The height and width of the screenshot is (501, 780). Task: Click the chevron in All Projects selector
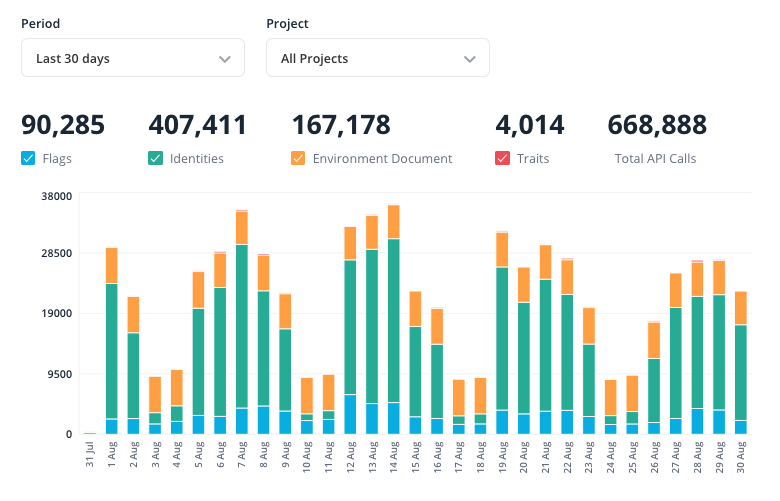[x=470, y=59]
